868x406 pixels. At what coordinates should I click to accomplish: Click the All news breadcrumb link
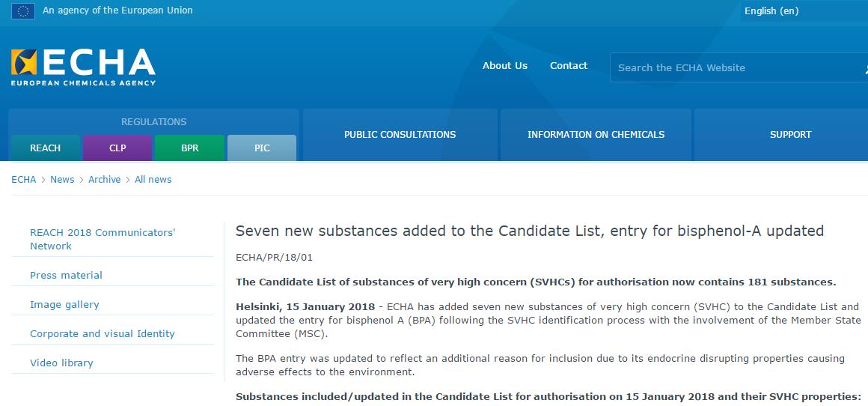[x=153, y=180]
